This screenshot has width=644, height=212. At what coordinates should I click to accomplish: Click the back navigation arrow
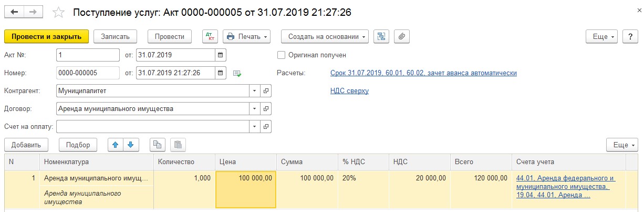[x=14, y=12]
